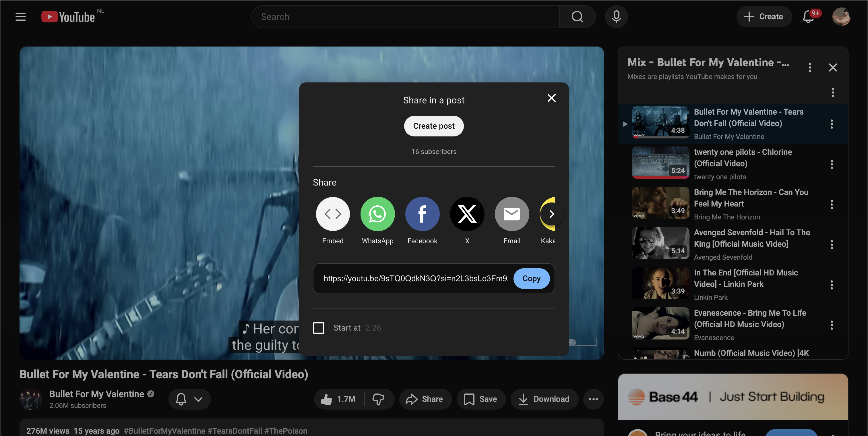
Task: Share via WhatsApp
Action: coord(377,214)
